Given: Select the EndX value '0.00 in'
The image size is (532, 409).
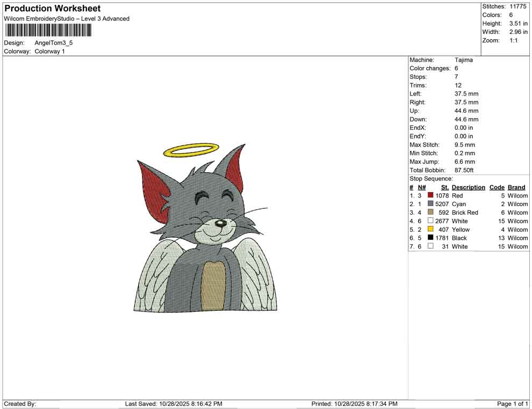Looking at the screenshot, I should (464, 128).
